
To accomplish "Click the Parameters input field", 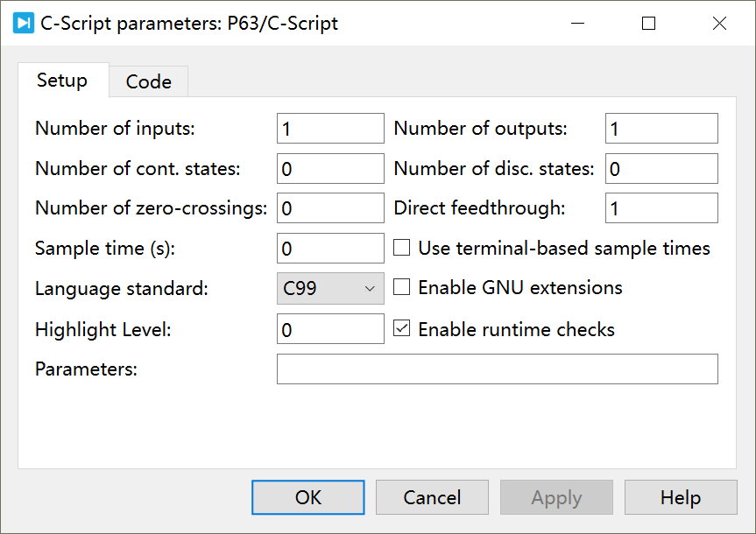I will pyautogui.click(x=497, y=369).
